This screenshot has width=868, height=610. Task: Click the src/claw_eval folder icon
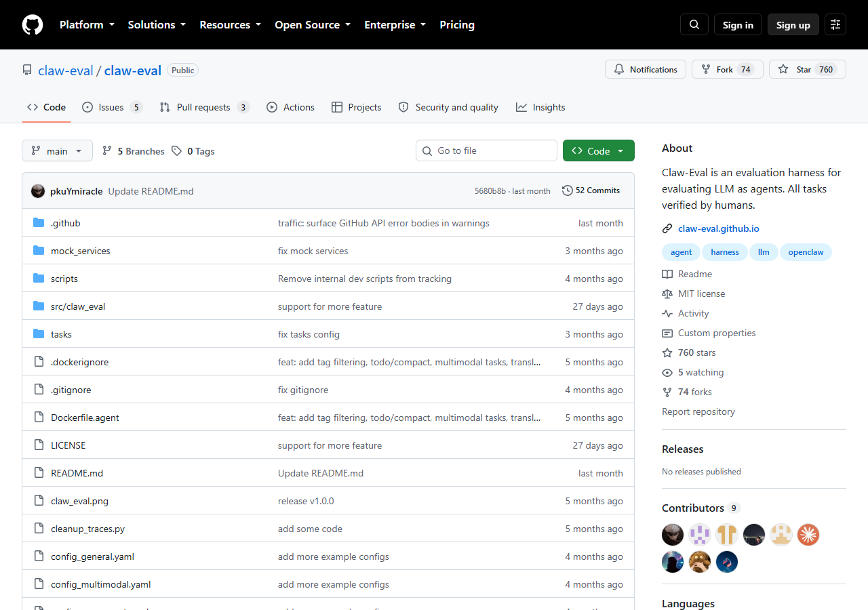click(39, 306)
